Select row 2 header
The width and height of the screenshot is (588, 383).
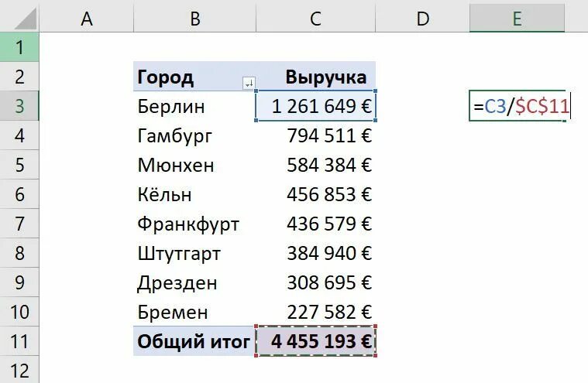click(19, 77)
